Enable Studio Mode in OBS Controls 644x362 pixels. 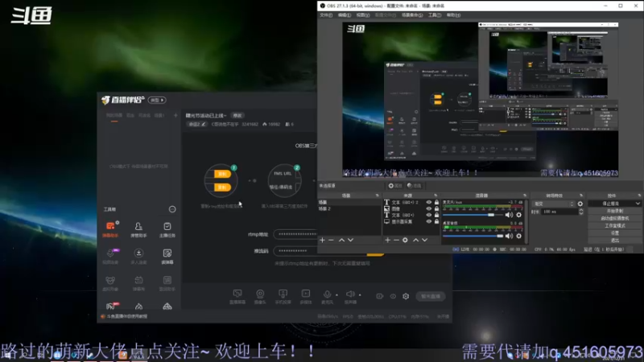[614, 226]
